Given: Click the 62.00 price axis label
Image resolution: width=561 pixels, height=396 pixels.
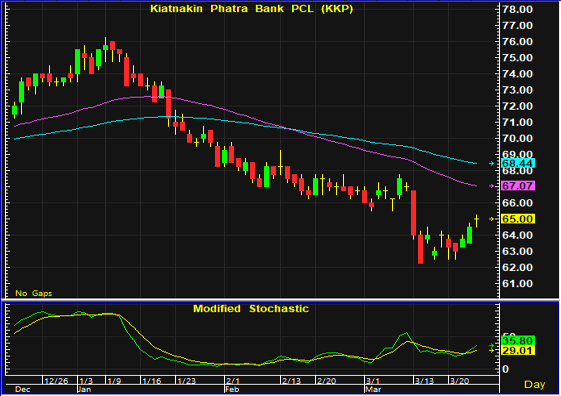Looking at the screenshot, I should pyautogui.click(x=517, y=267).
